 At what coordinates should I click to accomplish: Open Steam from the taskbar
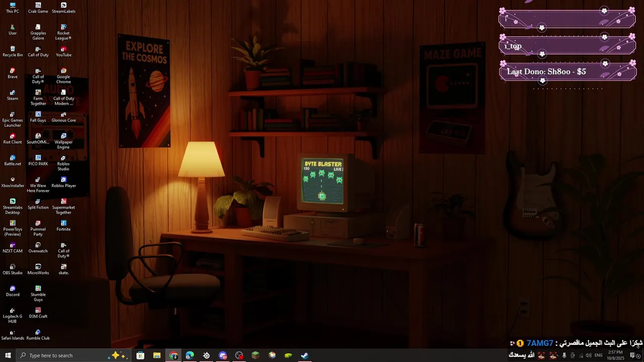[304, 355]
